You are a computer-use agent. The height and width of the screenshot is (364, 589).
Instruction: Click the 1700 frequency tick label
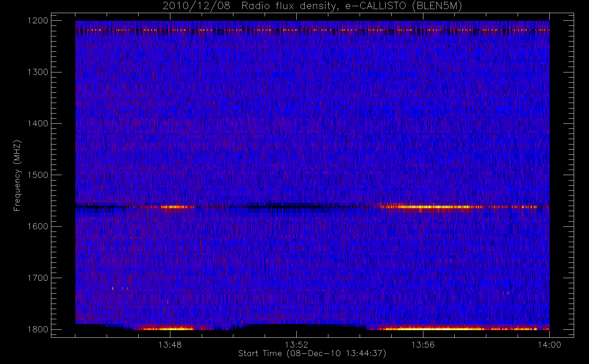38,278
